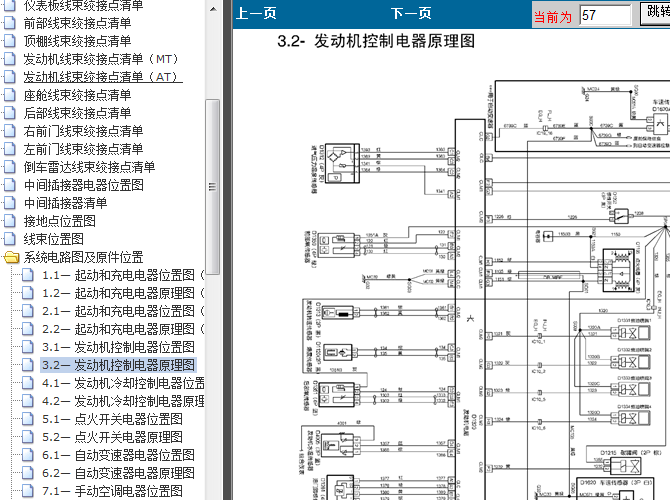Open 倒车雷达线束绞接点清单
670x500 pixels.
pyautogui.click(x=89, y=167)
